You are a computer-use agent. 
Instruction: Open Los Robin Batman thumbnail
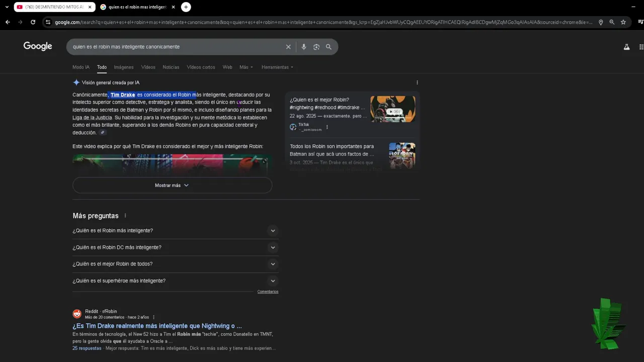pos(402,156)
